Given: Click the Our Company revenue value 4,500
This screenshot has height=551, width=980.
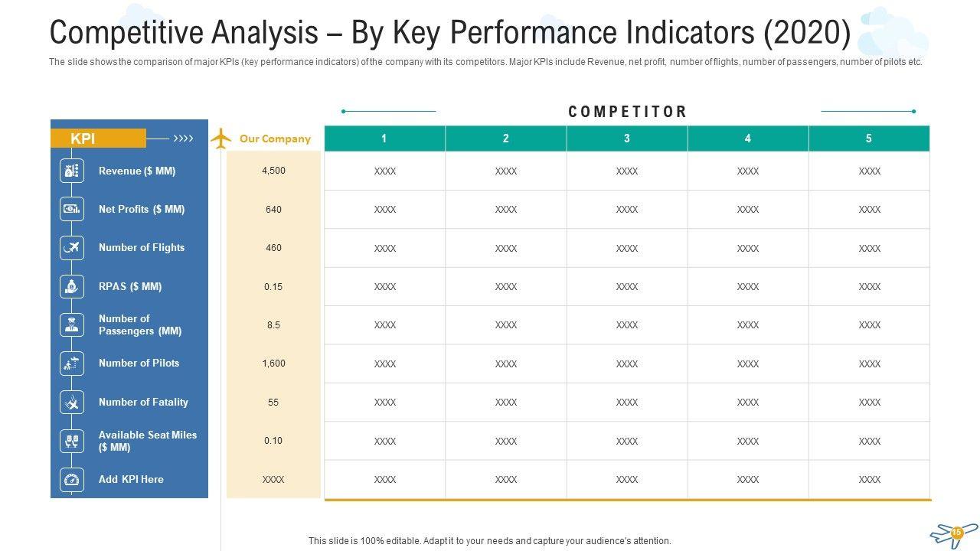Looking at the screenshot, I should pyautogui.click(x=273, y=171).
